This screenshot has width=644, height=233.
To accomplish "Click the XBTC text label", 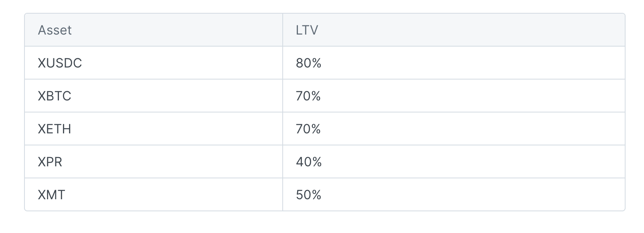I will pos(55,96).
